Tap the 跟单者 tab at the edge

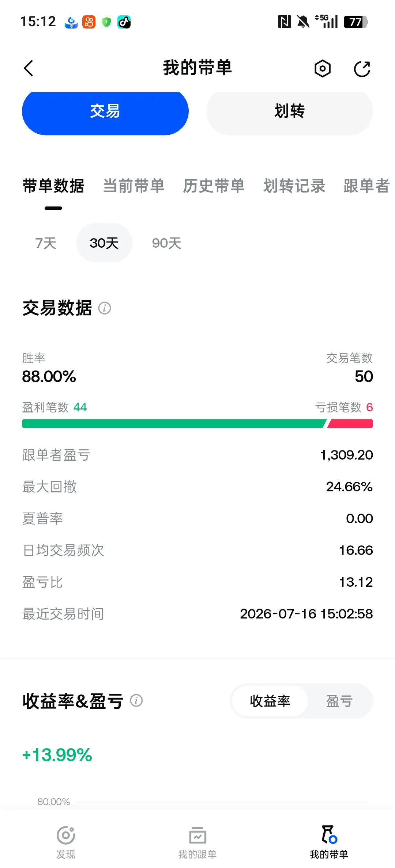pos(367,186)
